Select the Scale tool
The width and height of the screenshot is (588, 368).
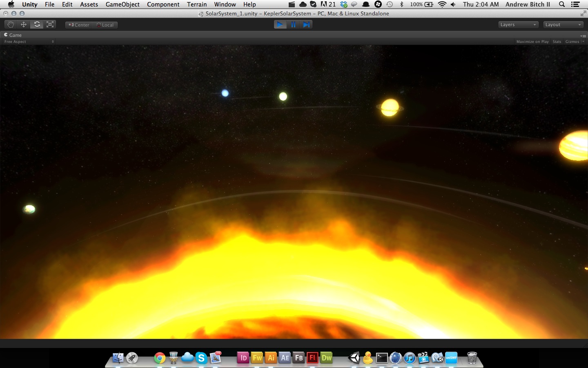click(50, 25)
